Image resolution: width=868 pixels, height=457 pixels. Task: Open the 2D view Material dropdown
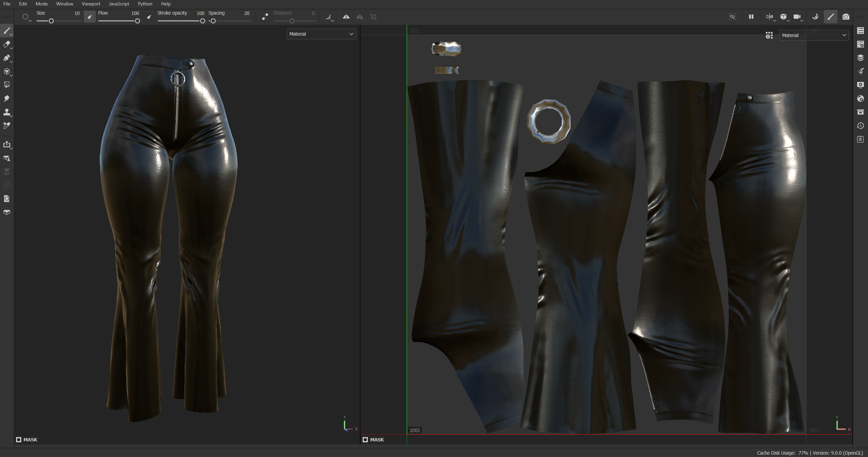814,35
